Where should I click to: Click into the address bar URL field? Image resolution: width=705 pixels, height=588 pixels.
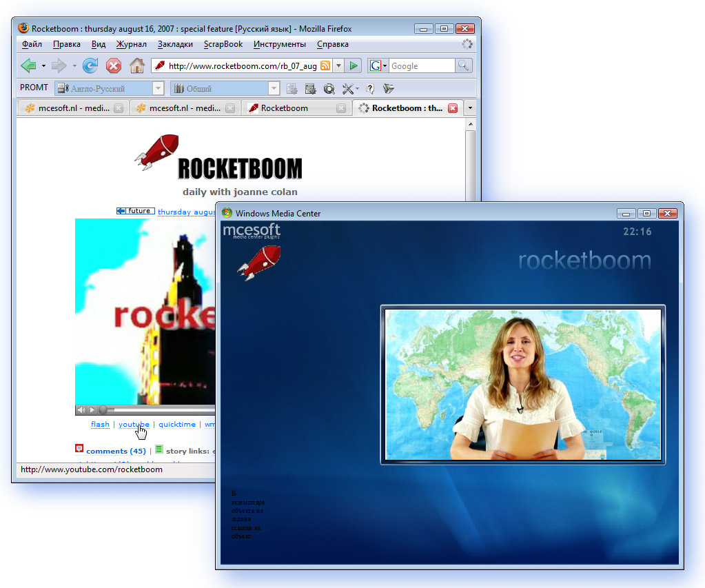point(243,66)
